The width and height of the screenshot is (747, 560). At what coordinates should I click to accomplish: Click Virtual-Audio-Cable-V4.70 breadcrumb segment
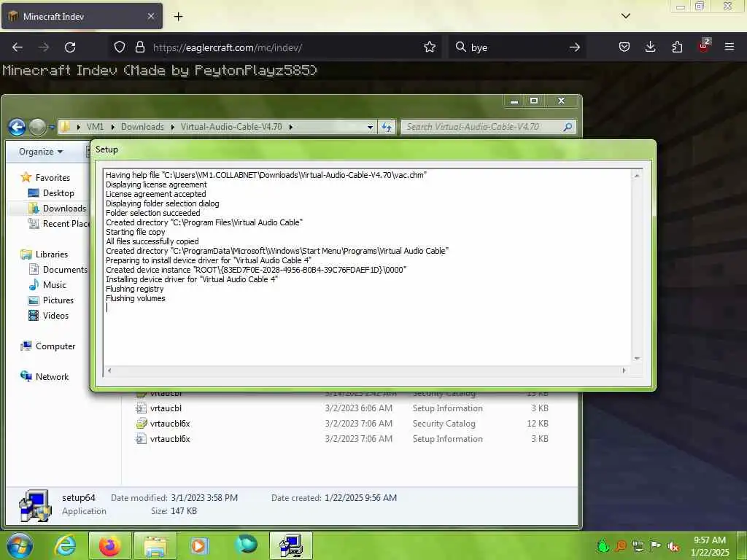pos(231,127)
